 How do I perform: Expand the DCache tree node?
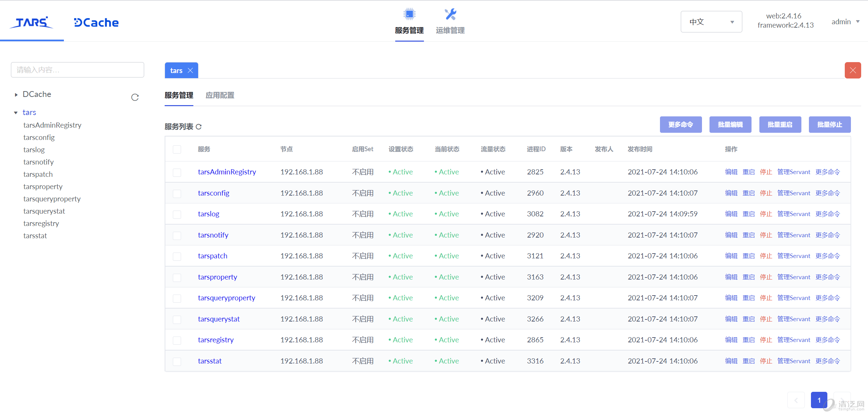(16, 95)
